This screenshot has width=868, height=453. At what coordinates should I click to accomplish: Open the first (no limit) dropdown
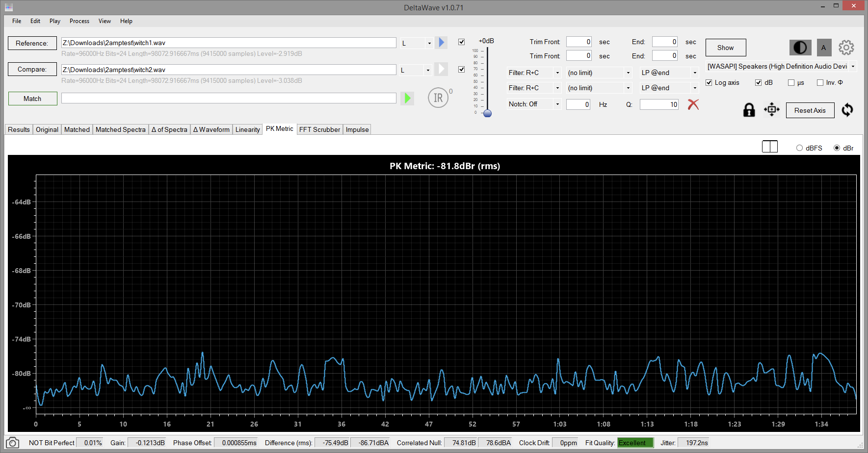point(599,73)
